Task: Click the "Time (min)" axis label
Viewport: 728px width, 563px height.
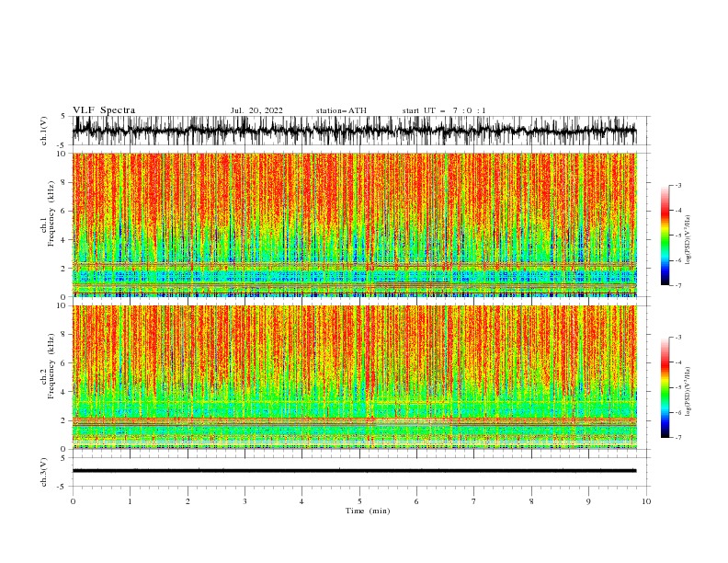Action: pyautogui.click(x=368, y=511)
